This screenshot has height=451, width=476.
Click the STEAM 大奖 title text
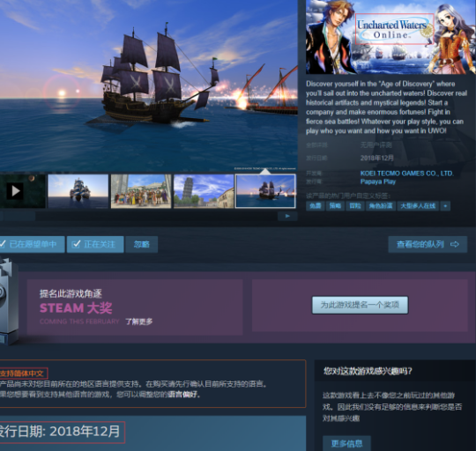click(76, 308)
